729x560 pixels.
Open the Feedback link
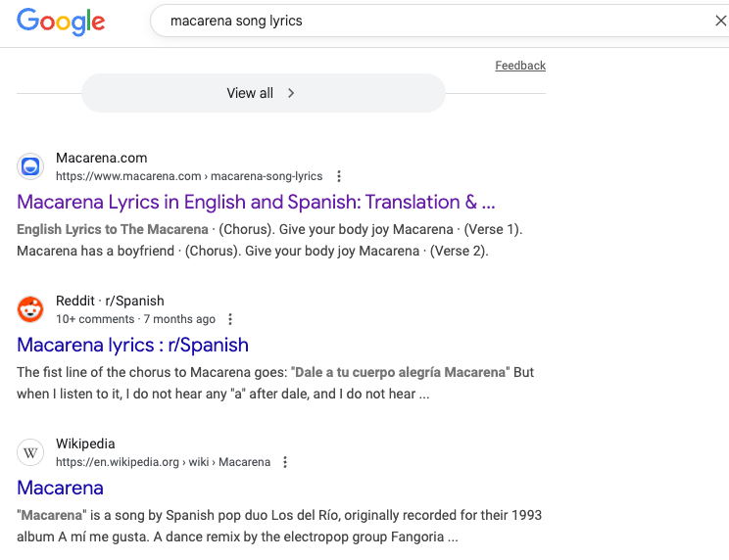click(520, 66)
